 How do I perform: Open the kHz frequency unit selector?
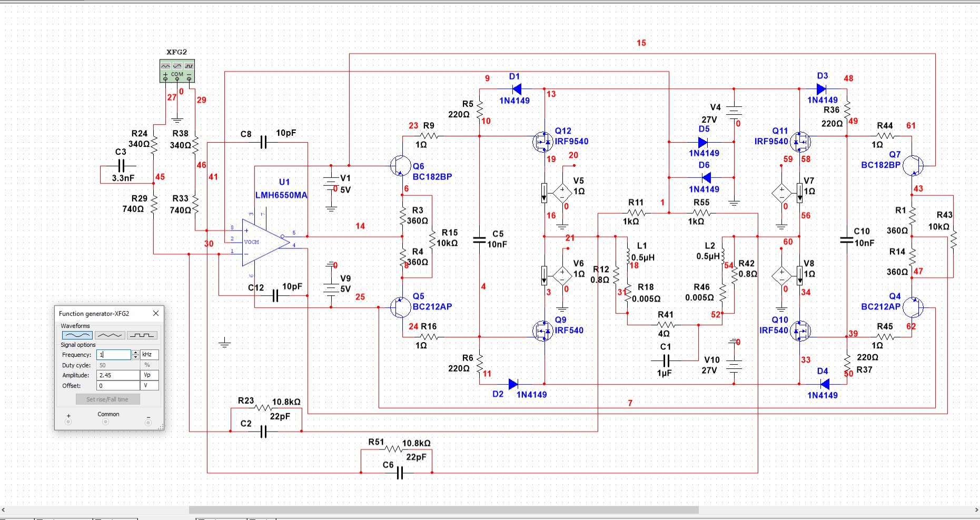pyautogui.click(x=150, y=355)
